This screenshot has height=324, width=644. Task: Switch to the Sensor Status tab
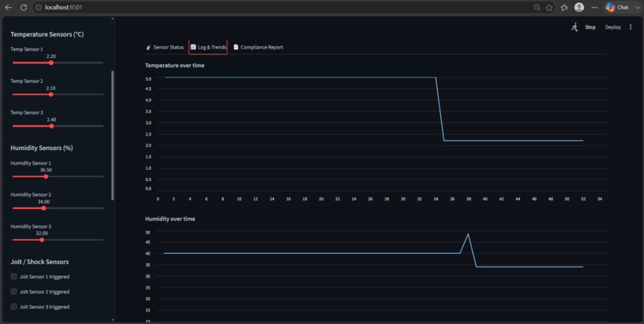(165, 47)
